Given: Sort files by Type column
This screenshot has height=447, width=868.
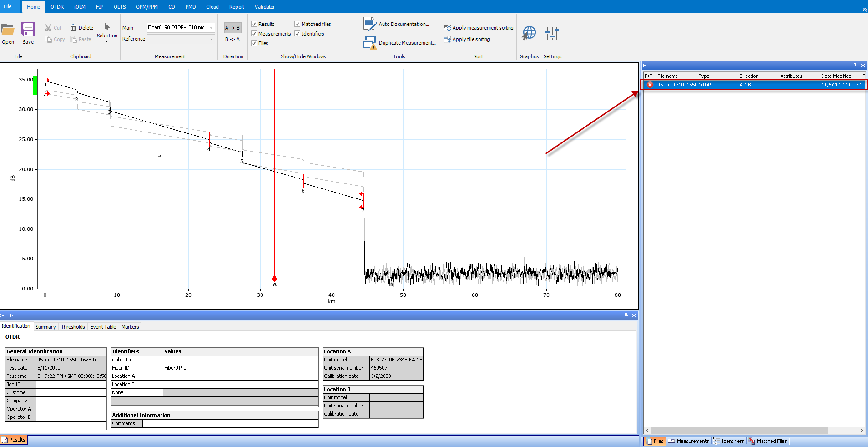Looking at the screenshot, I should pyautogui.click(x=717, y=76).
